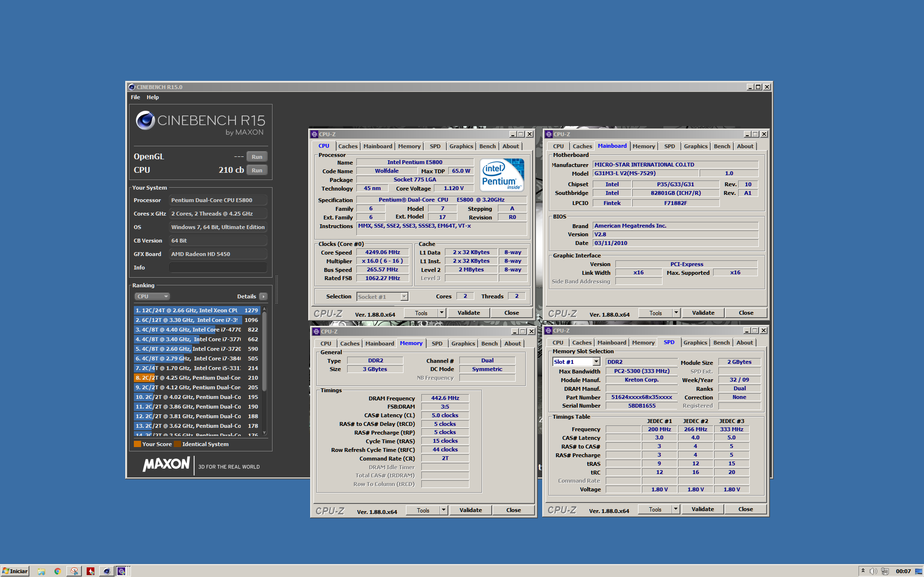
Task: Open the Cinebench File menu
Action: (x=135, y=97)
